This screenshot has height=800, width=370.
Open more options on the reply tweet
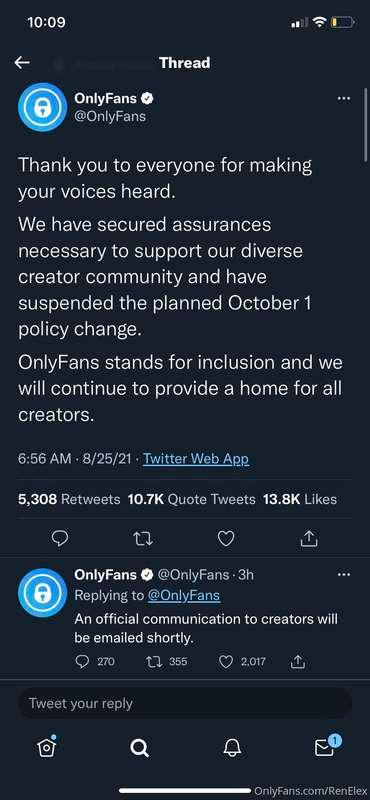tap(344, 574)
